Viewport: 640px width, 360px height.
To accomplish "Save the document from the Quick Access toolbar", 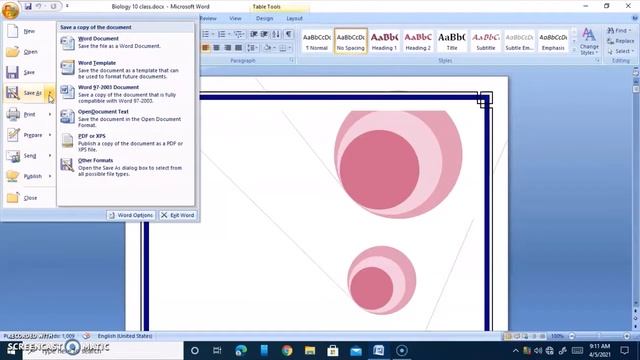I will pos(28,7).
